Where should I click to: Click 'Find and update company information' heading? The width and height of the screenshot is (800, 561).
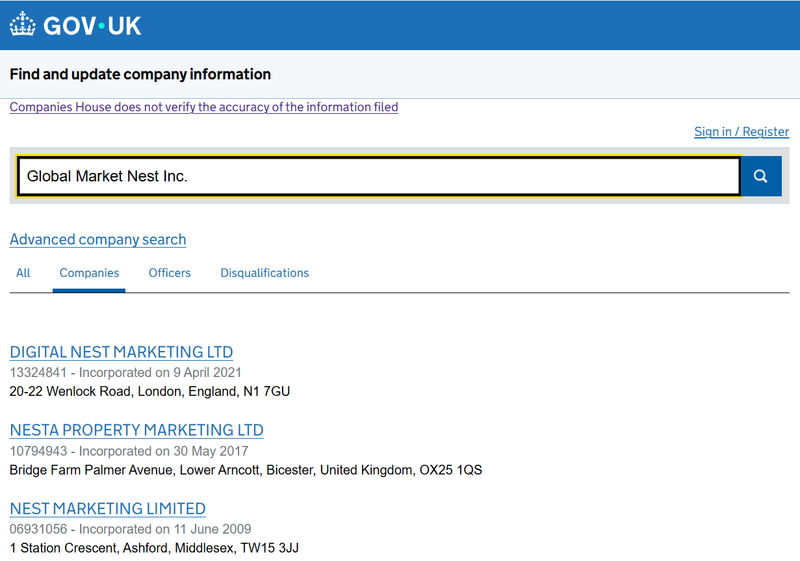coord(140,74)
